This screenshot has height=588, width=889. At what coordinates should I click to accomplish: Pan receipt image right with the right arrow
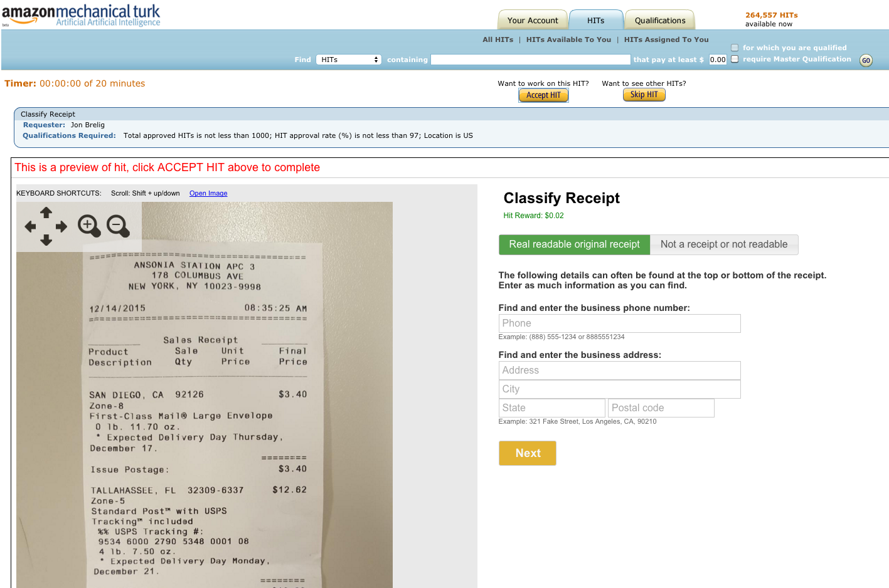[x=61, y=226]
